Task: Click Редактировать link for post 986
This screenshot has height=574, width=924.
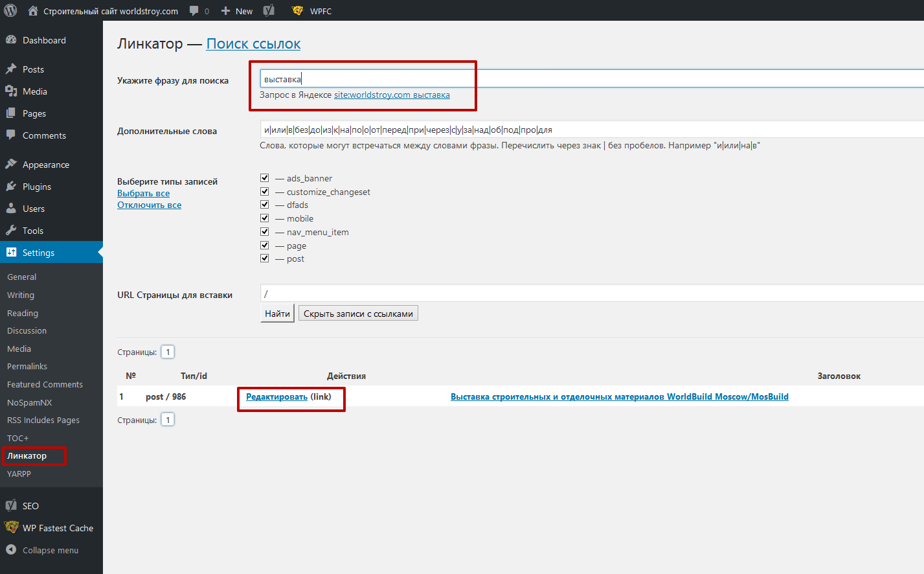Action: 276,396
